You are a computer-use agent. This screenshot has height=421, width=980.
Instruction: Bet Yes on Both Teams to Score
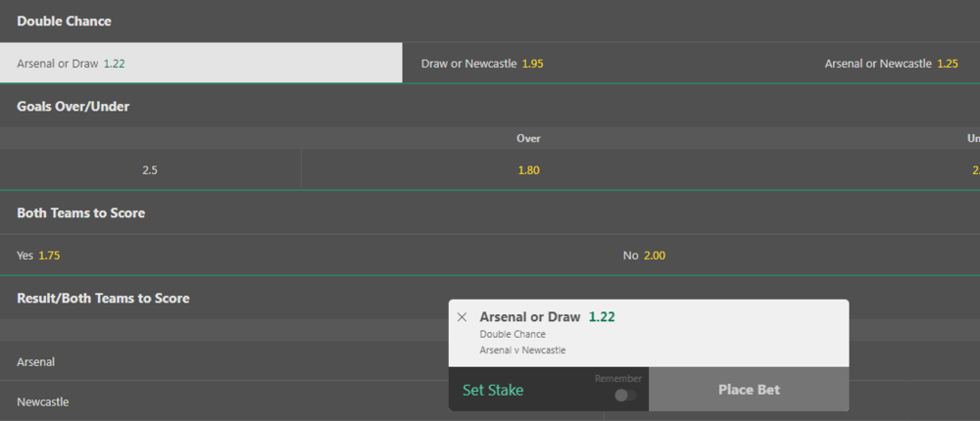(x=38, y=256)
